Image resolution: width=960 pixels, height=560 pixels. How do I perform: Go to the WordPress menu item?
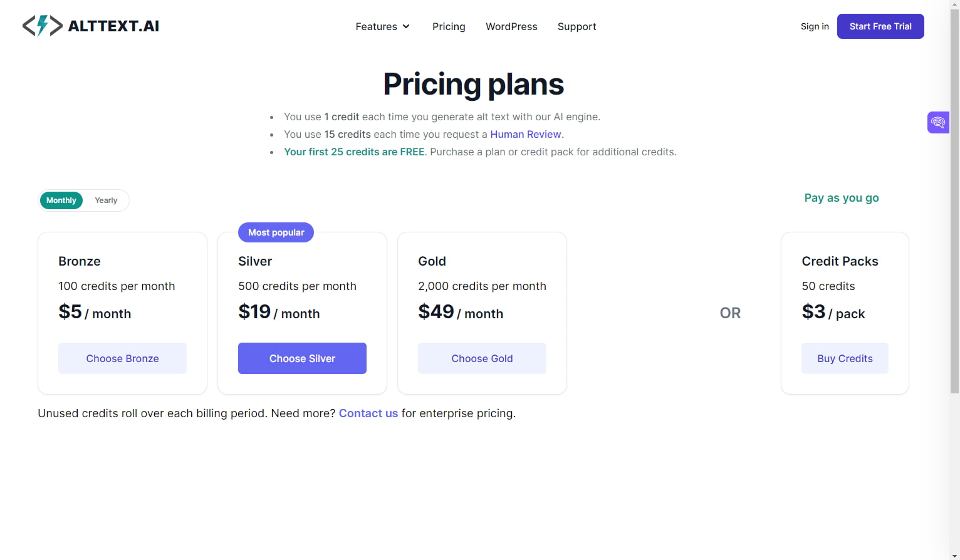tap(511, 26)
